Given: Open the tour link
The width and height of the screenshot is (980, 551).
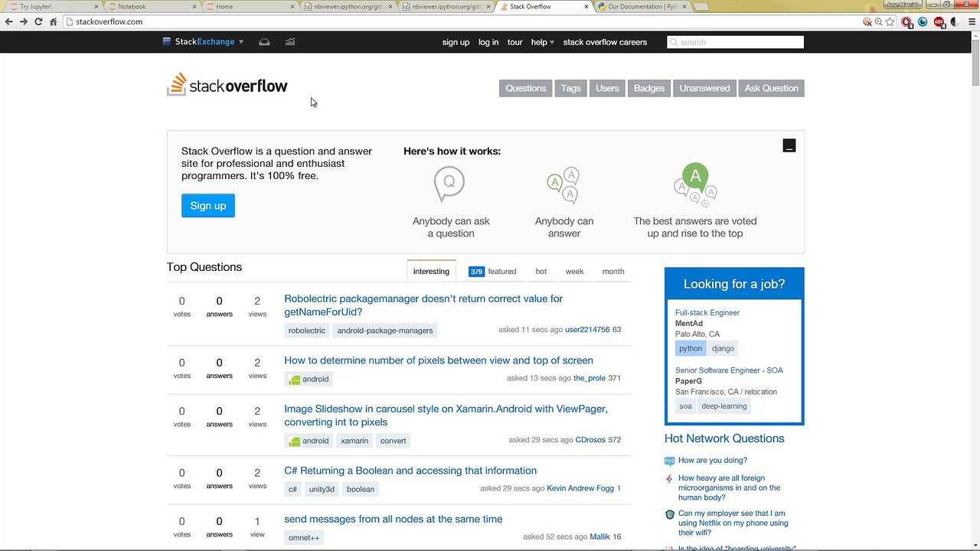Looking at the screenshot, I should click(x=514, y=42).
